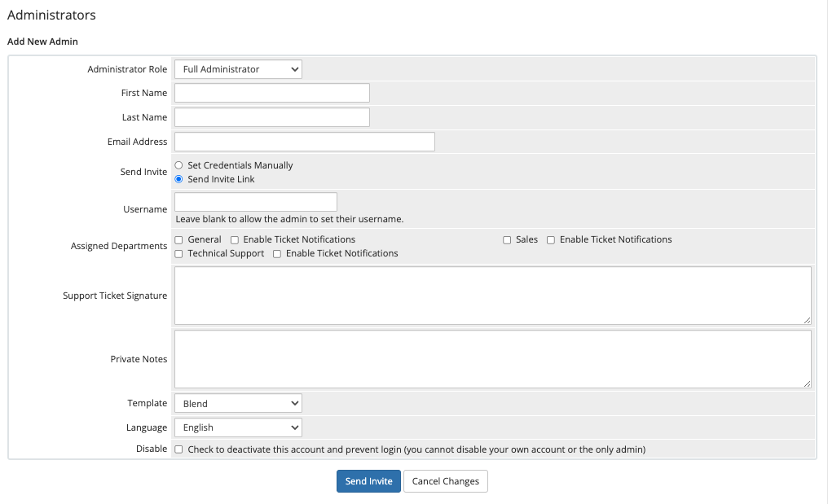Image resolution: width=828 pixels, height=504 pixels.
Task: Click the First Name input field
Action: [271, 92]
